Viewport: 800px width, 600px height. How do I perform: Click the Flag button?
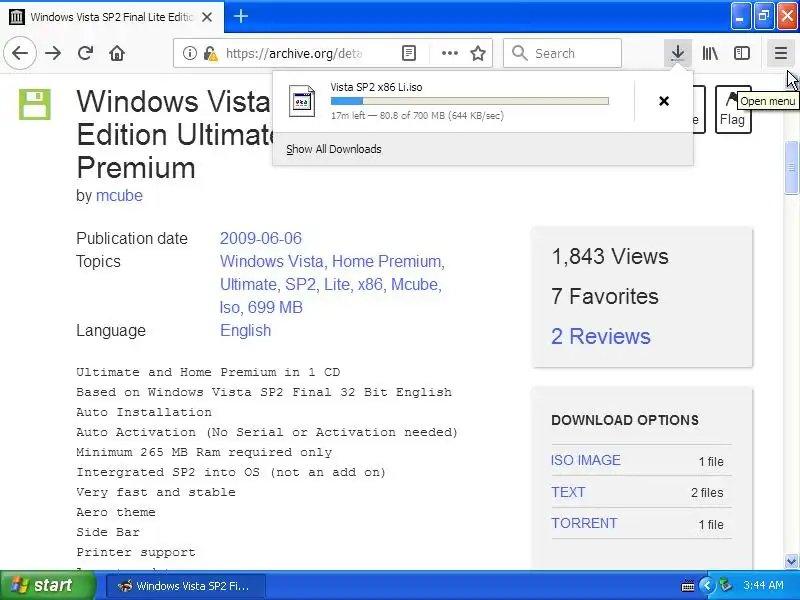click(x=733, y=109)
